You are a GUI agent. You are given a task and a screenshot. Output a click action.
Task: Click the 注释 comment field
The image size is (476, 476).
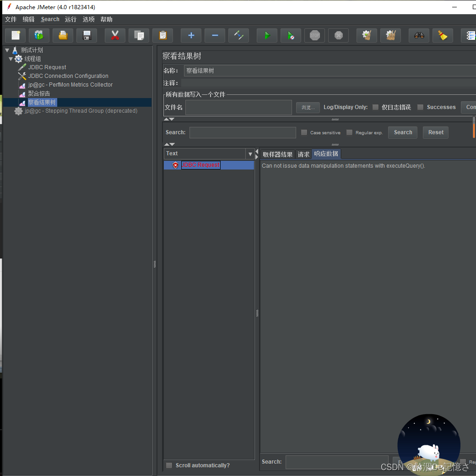(329, 83)
